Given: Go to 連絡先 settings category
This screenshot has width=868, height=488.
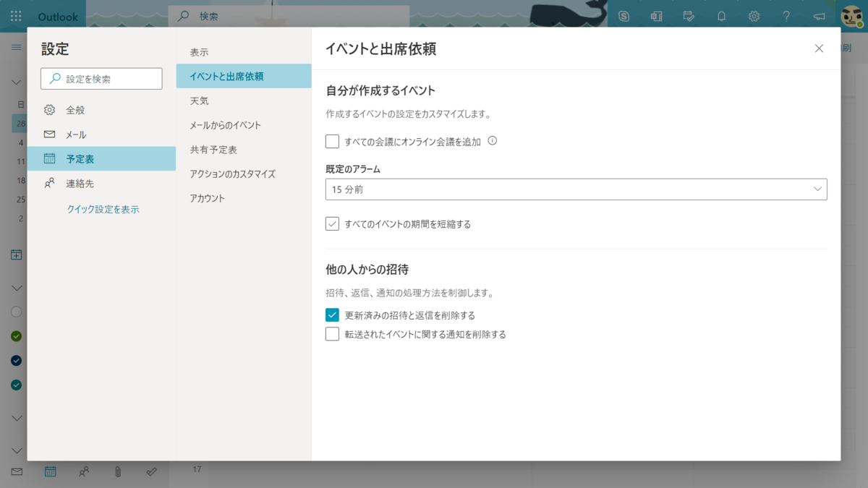Looking at the screenshot, I should pyautogui.click(x=101, y=184).
